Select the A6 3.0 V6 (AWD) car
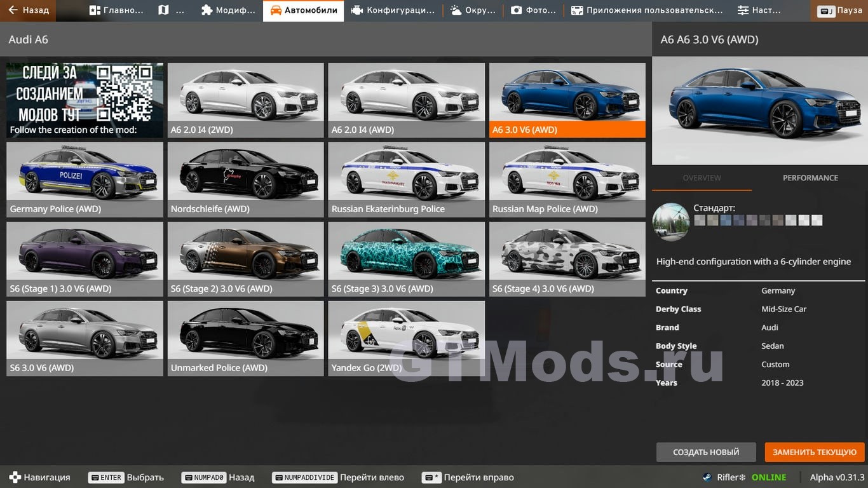The image size is (868, 488). [567, 100]
